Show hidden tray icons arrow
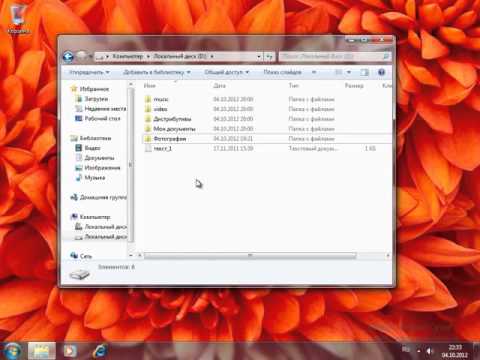The height and width of the screenshot is (360, 480). (419, 351)
